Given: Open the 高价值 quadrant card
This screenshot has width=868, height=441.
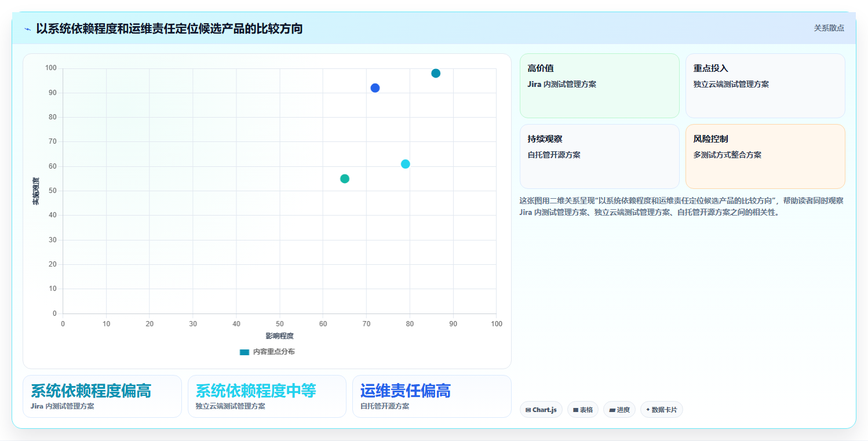Looking at the screenshot, I should point(599,86).
